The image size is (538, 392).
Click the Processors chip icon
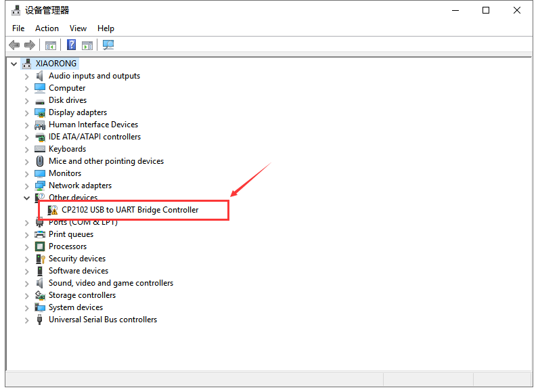[x=40, y=246]
